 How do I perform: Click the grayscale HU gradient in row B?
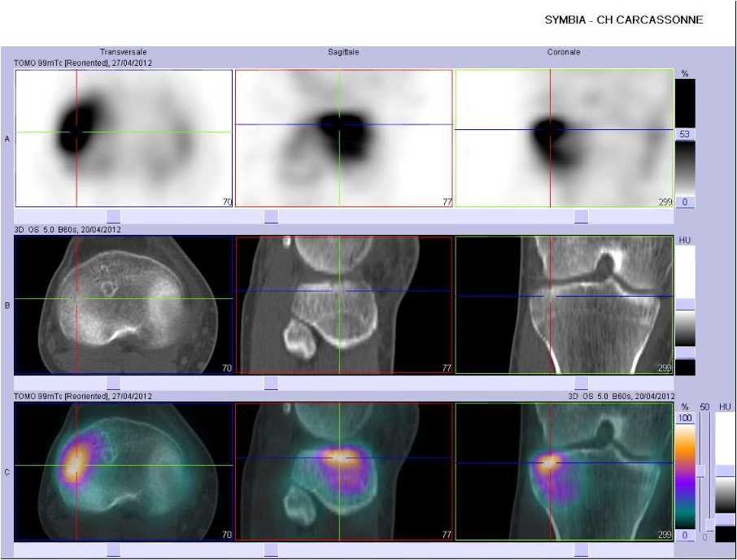pyautogui.click(x=685, y=329)
